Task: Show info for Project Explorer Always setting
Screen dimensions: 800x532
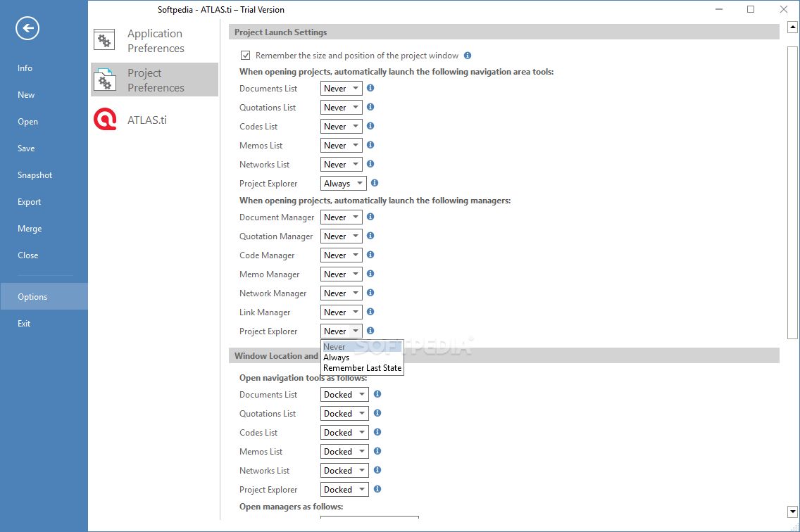Action: point(375,182)
